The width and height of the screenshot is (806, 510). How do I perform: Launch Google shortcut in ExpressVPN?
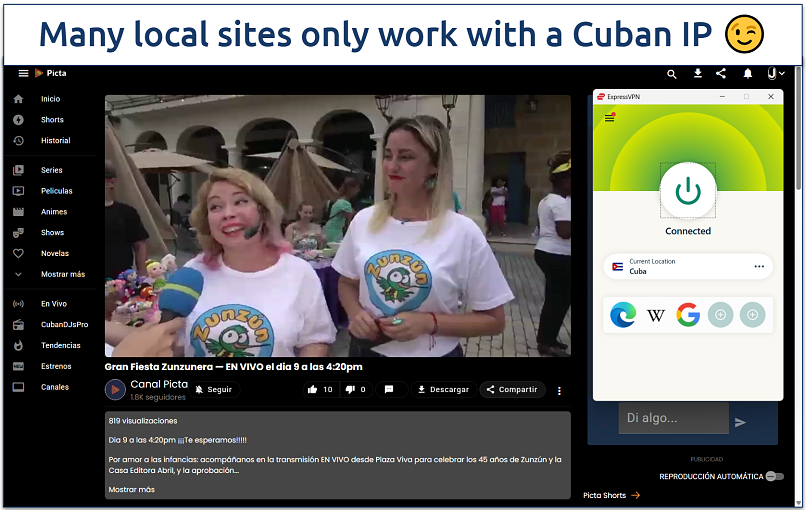[x=688, y=315]
